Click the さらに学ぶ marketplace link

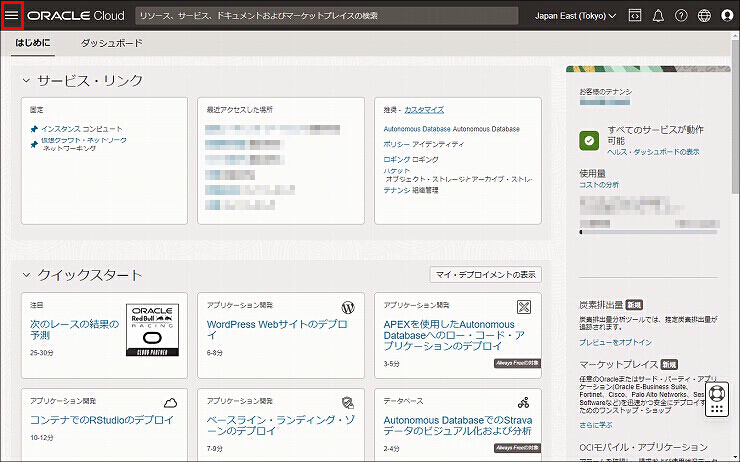(596, 425)
